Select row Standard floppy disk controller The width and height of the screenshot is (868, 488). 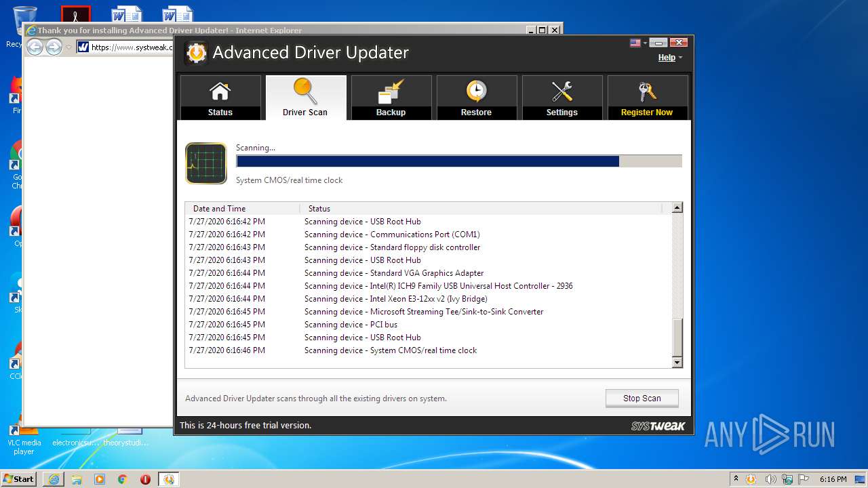coord(429,247)
